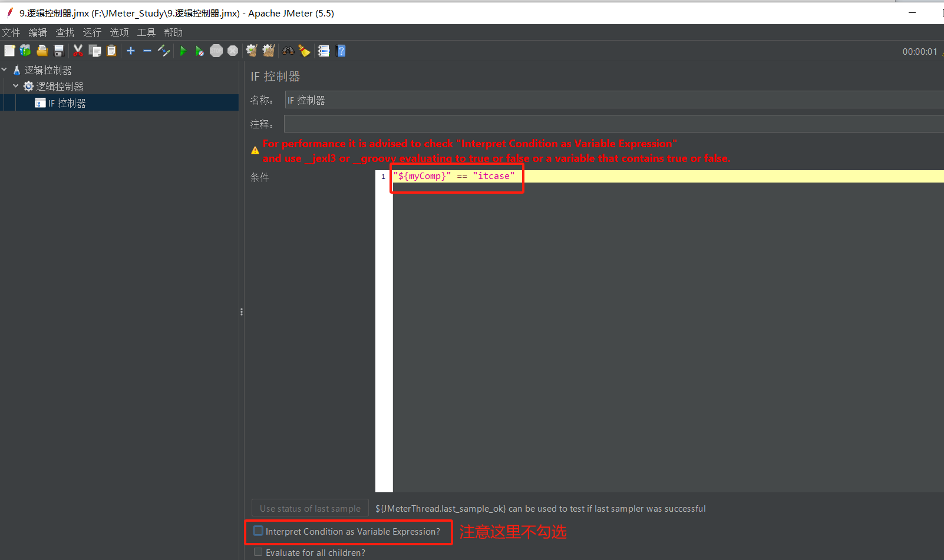Viewport: 944px width, 560px height.
Task: Select the IF 控制器 tree item
Action: point(67,103)
